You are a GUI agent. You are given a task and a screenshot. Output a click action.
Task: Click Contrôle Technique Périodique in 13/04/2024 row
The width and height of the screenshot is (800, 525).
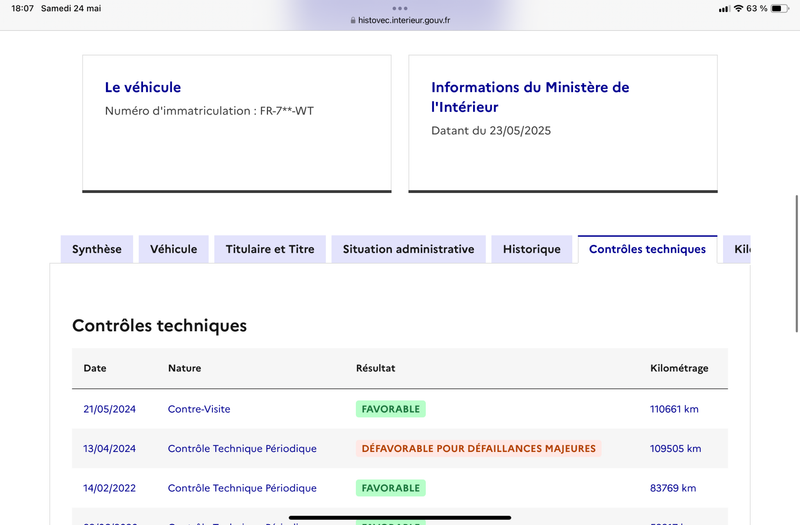point(242,448)
